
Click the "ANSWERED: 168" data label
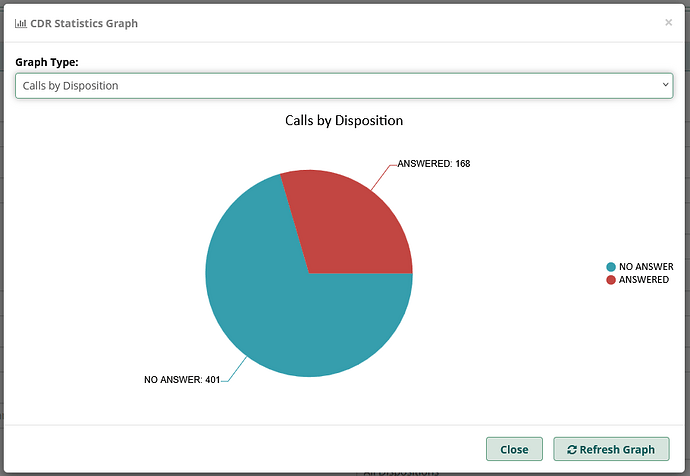434,164
